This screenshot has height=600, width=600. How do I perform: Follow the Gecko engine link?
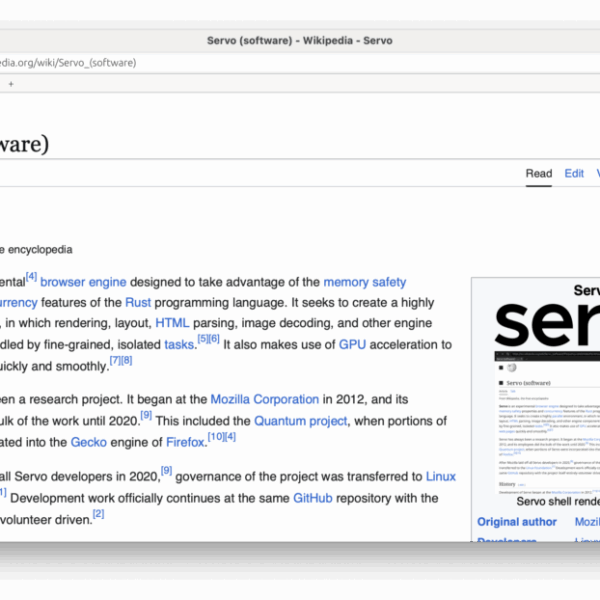pyautogui.click(x=89, y=442)
